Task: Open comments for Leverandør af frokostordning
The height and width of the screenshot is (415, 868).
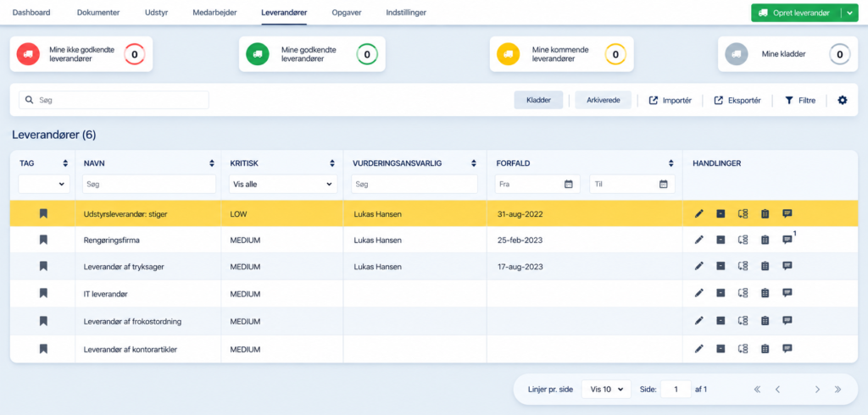Action: coord(787,321)
